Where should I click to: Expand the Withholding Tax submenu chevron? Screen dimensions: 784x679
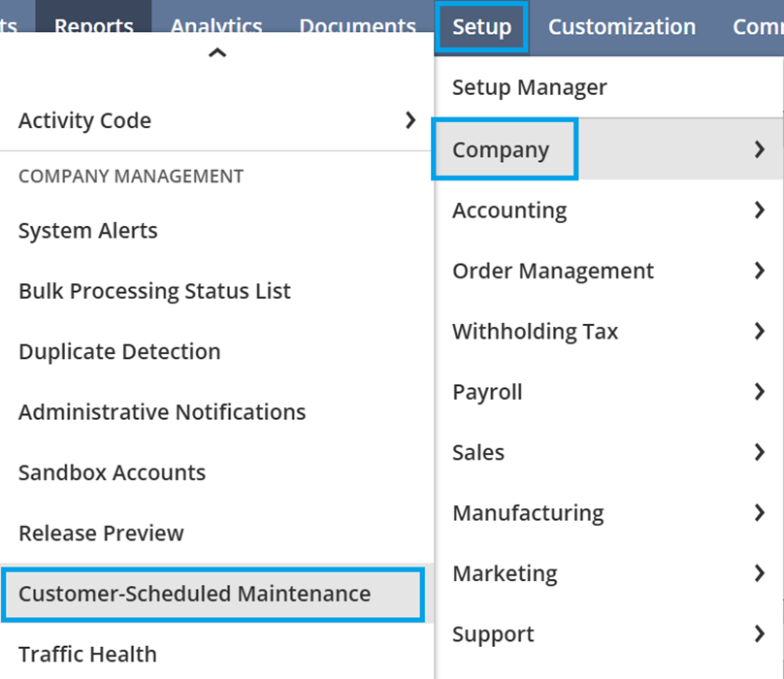760,331
